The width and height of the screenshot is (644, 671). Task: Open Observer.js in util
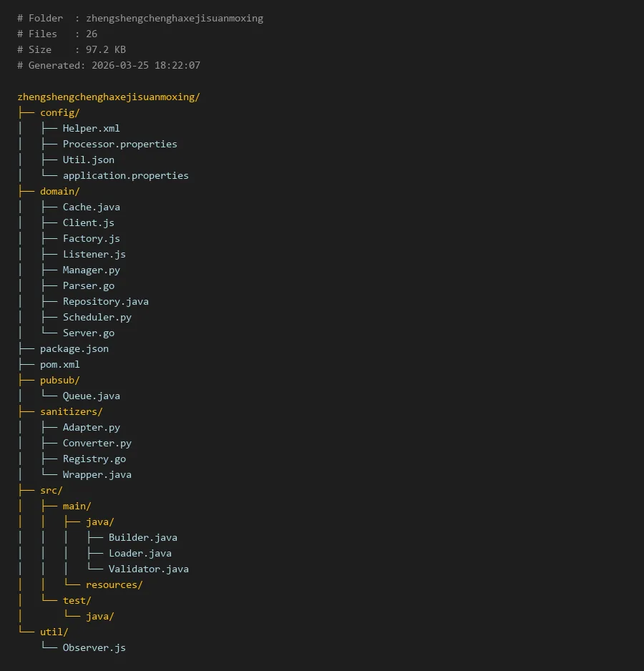94,647
